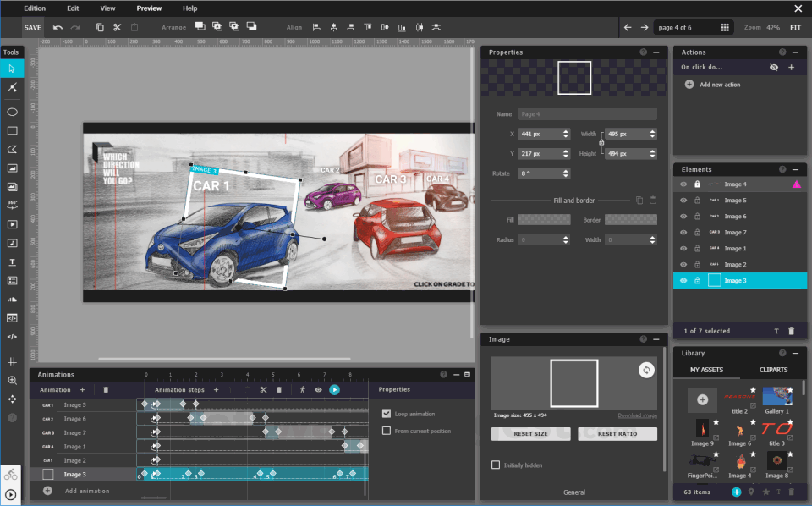Click the replace image refresh icon
812x506 pixels.
click(645, 370)
